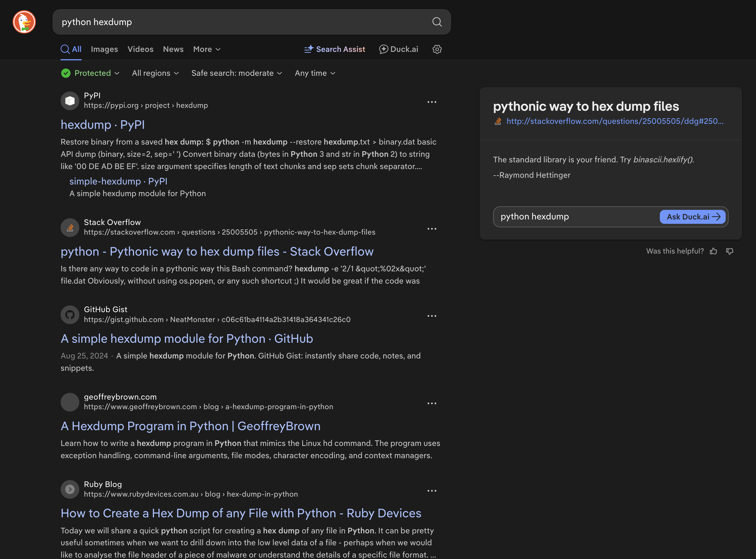Switch to the Videos tab
The height and width of the screenshot is (559, 756).
click(140, 50)
